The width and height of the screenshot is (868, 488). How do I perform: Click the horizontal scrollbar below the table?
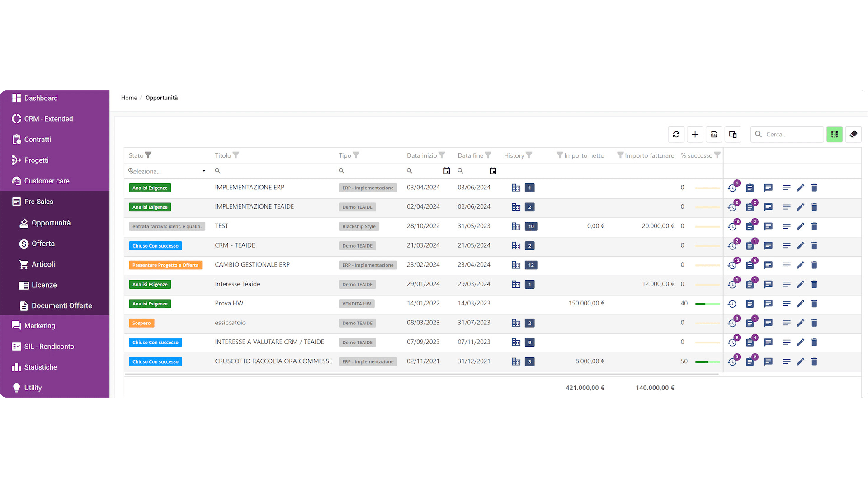[x=421, y=374]
